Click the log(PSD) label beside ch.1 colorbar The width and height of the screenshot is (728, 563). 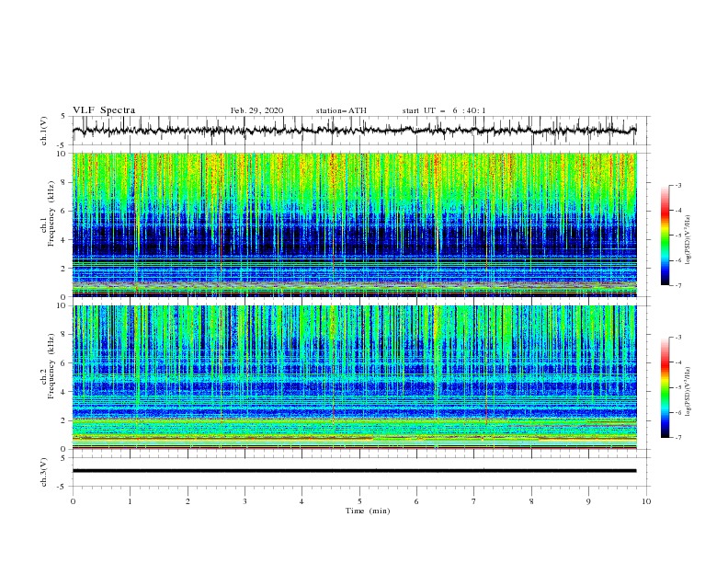688,240
